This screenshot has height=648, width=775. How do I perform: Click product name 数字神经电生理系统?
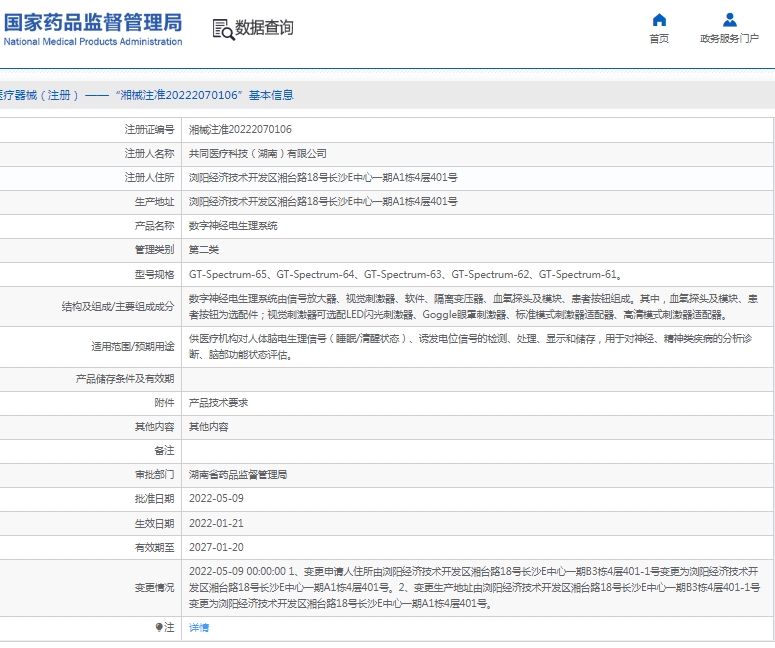click(x=233, y=226)
